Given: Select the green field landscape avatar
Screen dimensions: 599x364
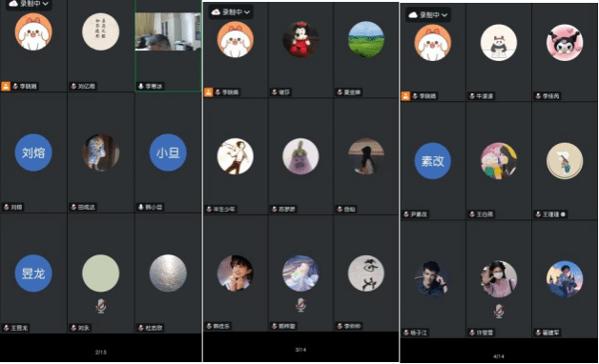Looking at the screenshot, I should 366,40.
